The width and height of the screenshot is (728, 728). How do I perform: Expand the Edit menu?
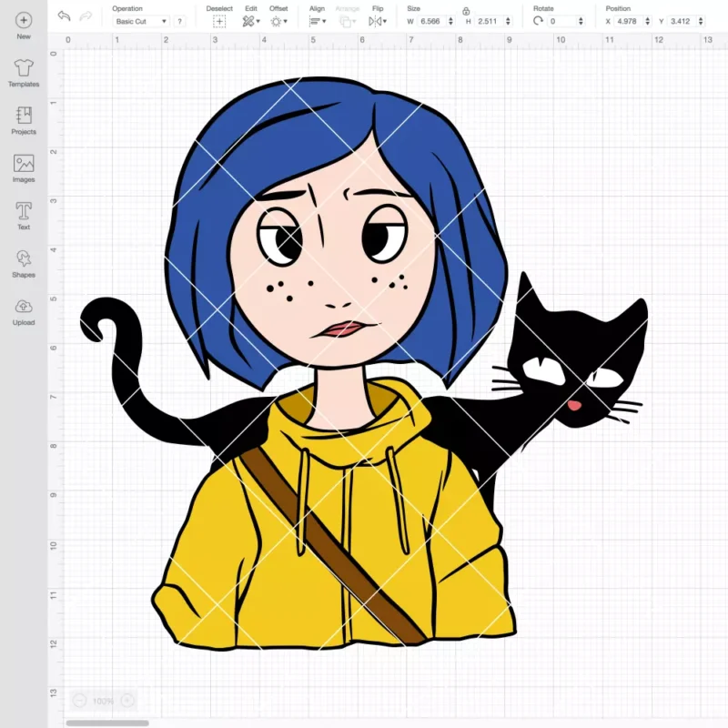251,21
